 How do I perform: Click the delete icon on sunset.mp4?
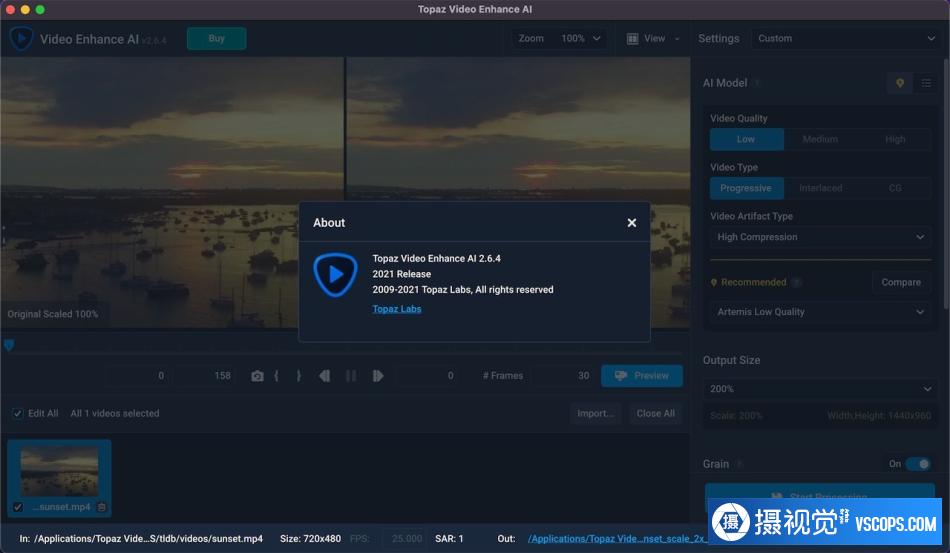[102, 507]
